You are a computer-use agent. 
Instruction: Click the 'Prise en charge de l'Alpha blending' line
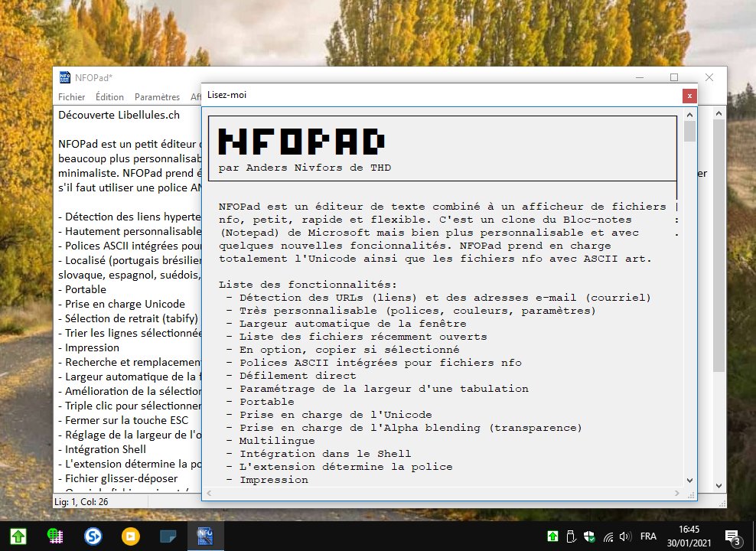coord(411,428)
